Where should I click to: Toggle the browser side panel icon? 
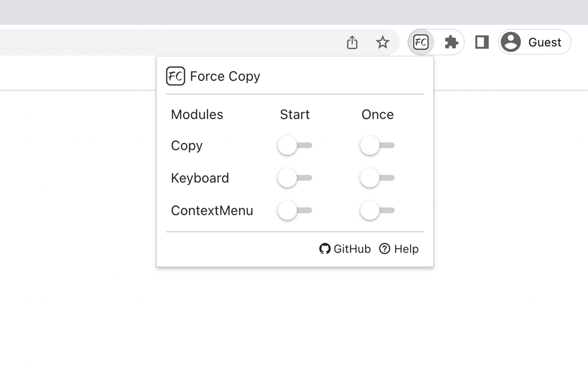(x=481, y=42)
